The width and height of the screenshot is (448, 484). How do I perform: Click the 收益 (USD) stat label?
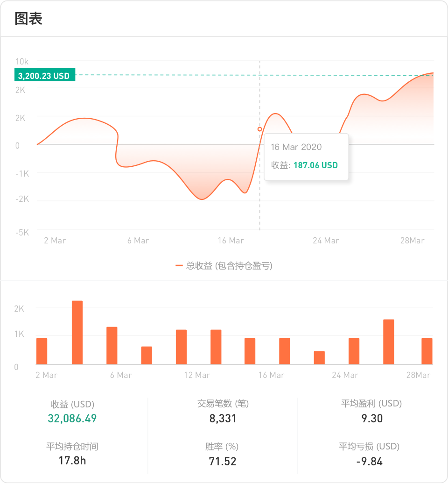tap(72, 404)
